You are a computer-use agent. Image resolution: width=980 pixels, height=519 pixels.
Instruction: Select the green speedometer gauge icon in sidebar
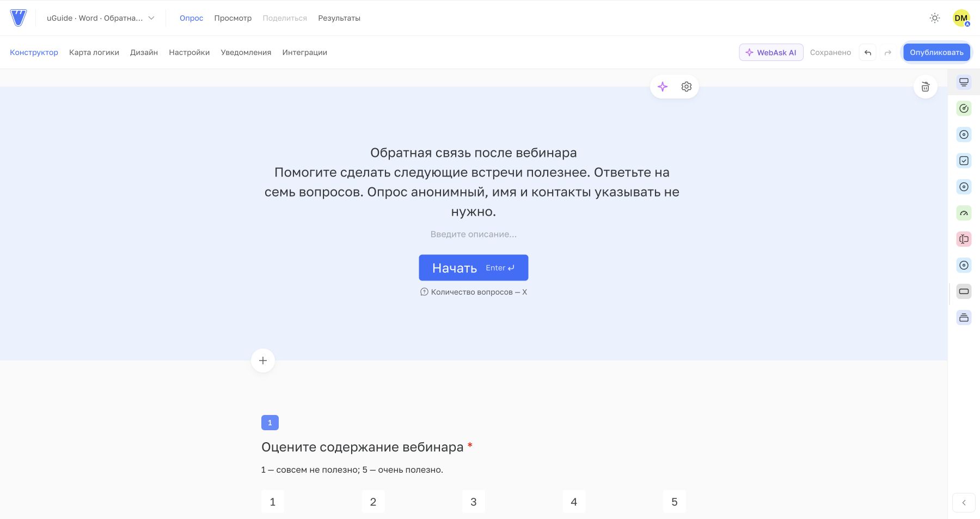click(x=964, y=213)
